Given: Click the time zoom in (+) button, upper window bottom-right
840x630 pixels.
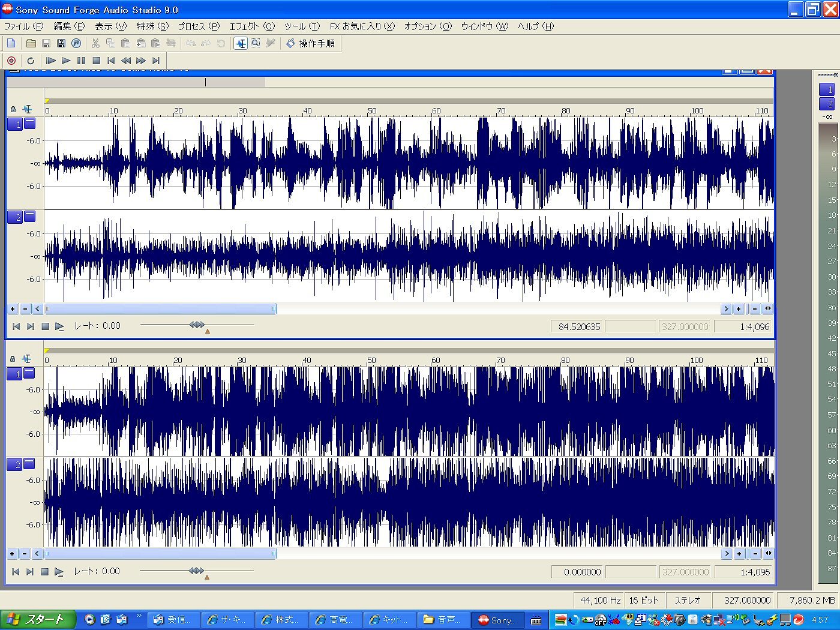Looking at the screenshot, I should [739, 309].
